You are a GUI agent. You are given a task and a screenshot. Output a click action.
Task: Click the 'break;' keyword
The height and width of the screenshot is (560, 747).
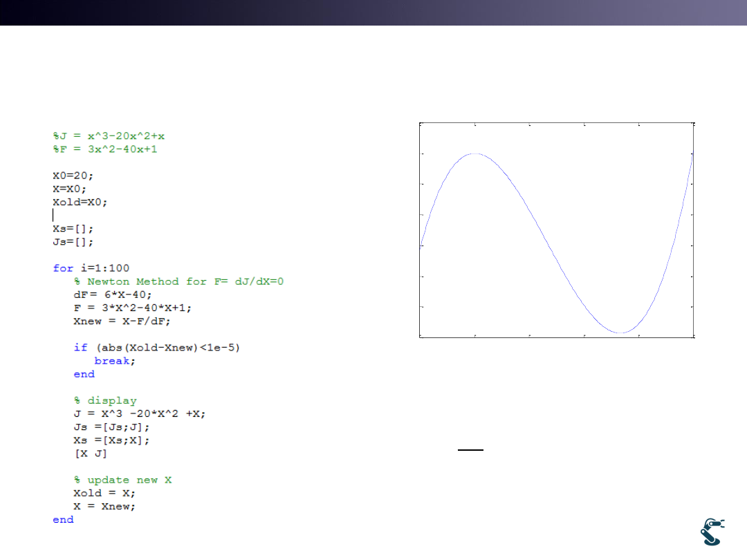click(x=115, y=361)
